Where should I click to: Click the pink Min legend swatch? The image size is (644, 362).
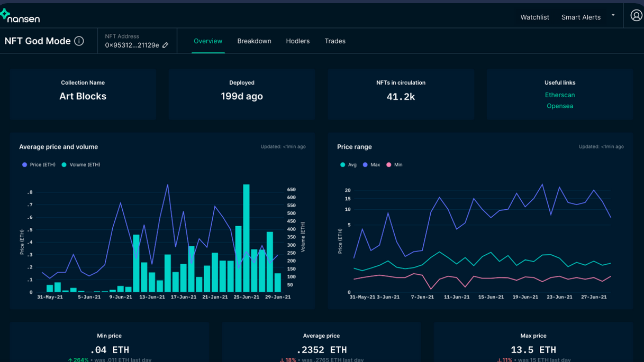pos(389,165)
